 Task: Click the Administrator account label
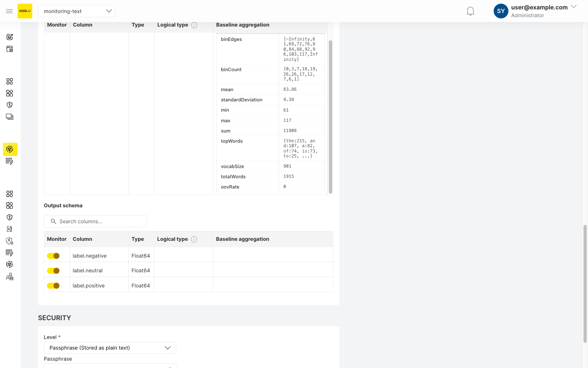pos(528,15)
